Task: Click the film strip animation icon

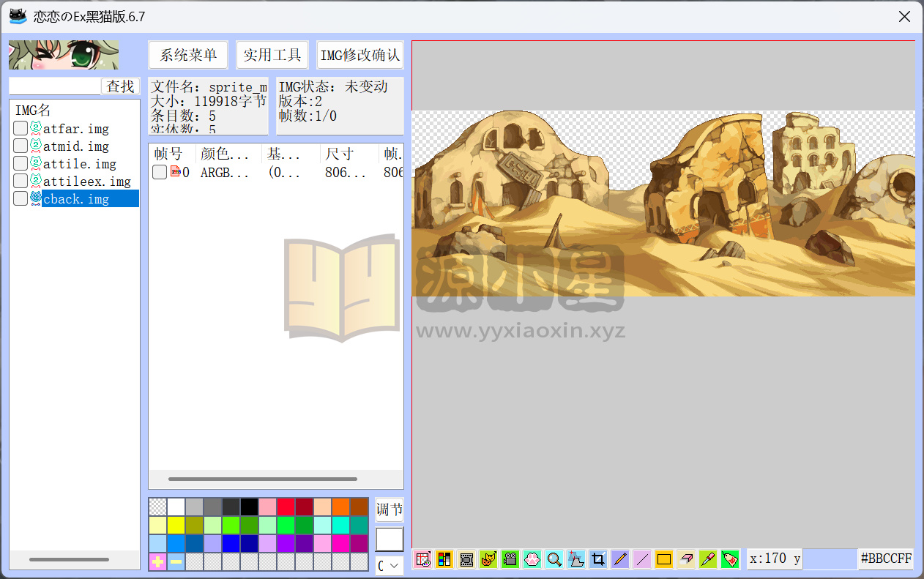Action: (466, 559)
